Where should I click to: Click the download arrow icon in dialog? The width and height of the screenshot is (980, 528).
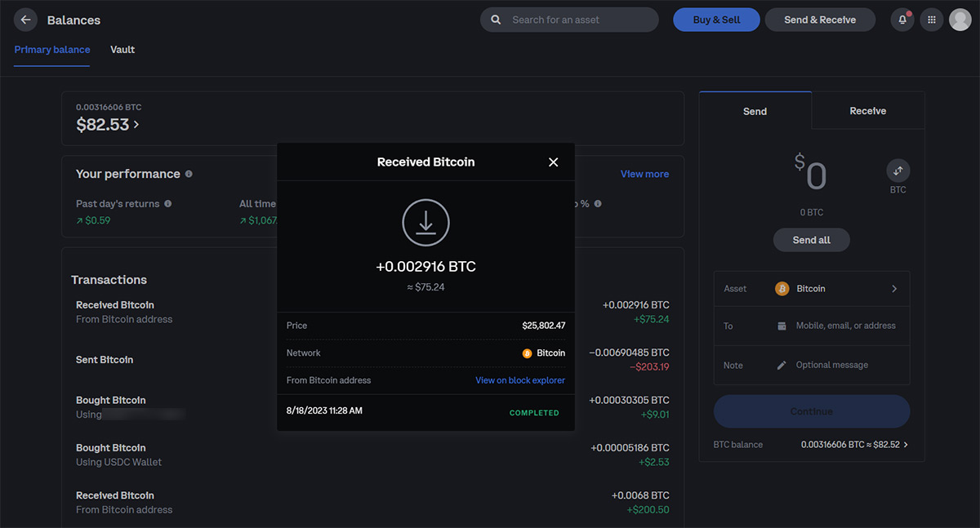(425, 223)
